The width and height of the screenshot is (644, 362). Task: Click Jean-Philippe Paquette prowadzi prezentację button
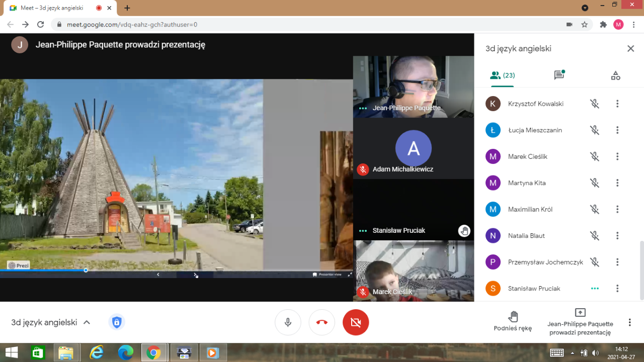580,321
